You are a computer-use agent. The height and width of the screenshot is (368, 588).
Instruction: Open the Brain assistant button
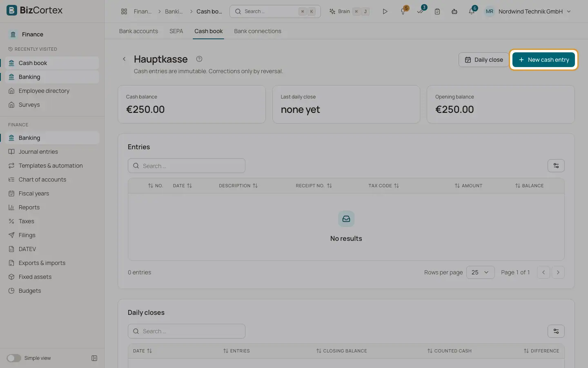[349, 11]
